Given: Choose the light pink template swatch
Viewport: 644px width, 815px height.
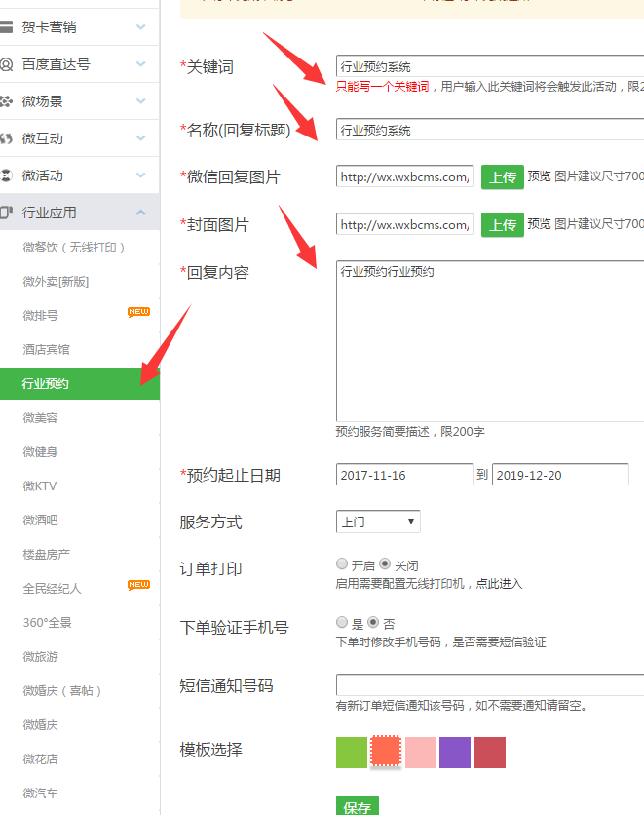Looking at the screenshot, I should pos(421,752).
